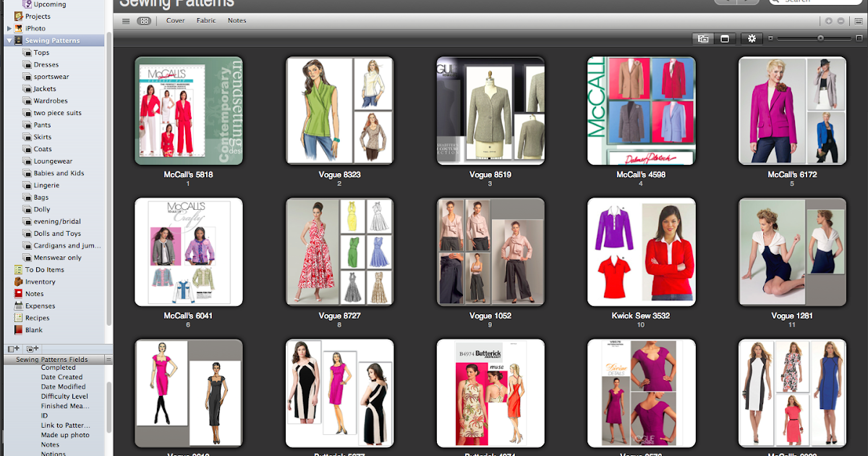Open the Fabric tab
Viewport: 868px width, 456px height.
(206, 21)
